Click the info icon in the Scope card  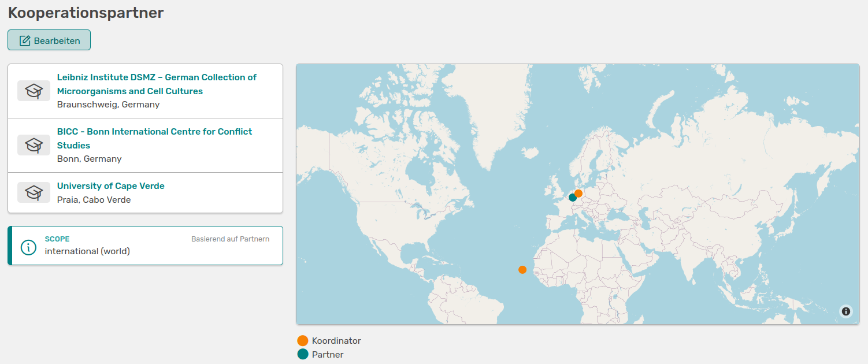(x=28, y=247)
